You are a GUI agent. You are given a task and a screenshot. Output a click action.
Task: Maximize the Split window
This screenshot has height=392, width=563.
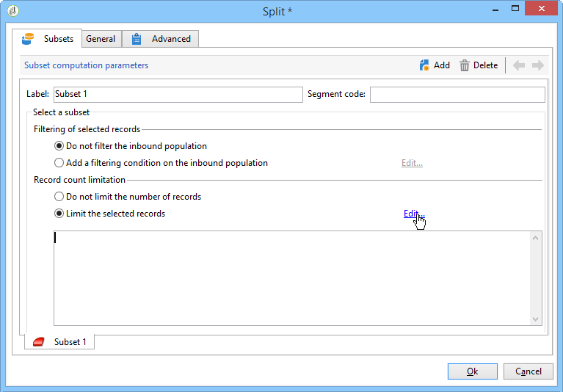[x=515, y=9]
